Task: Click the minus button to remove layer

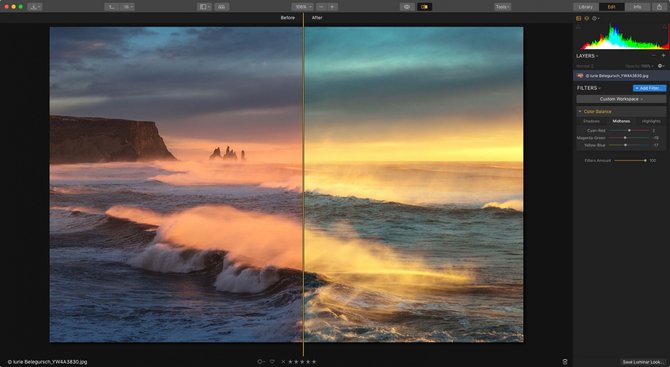Action: pos(653,56)
